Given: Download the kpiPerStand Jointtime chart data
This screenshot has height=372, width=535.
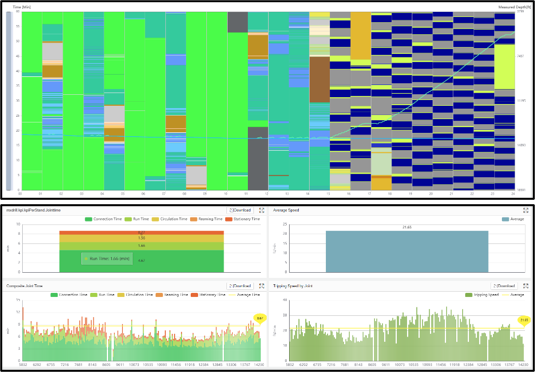Looking at the screenshot, I should [241, 211].
